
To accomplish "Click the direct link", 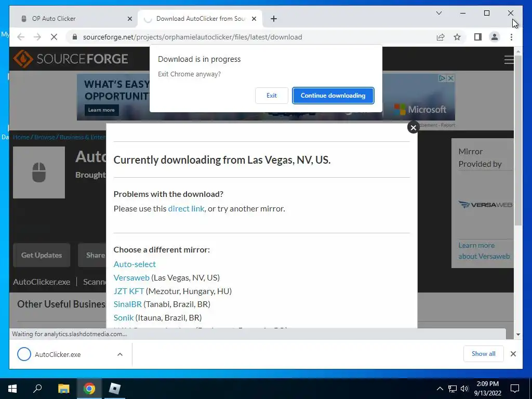I will pyautogui.click(x=187, y=209).
